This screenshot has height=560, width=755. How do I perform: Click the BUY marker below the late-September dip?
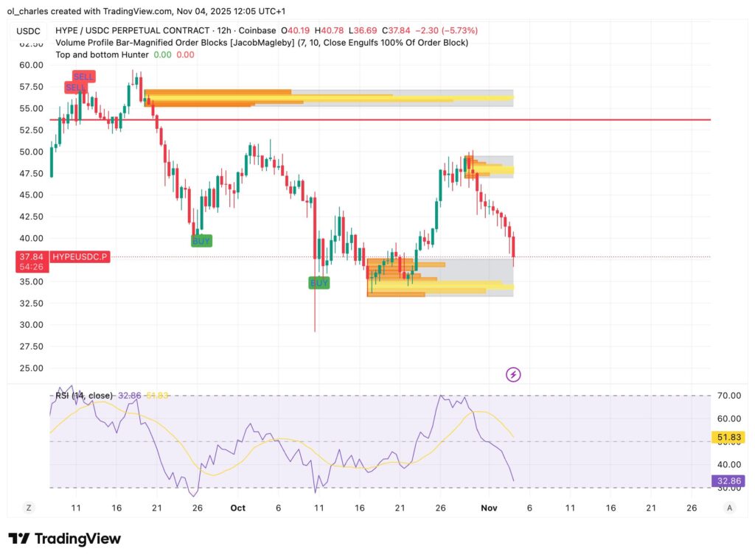pyautogui.click(x=200, y=240)
